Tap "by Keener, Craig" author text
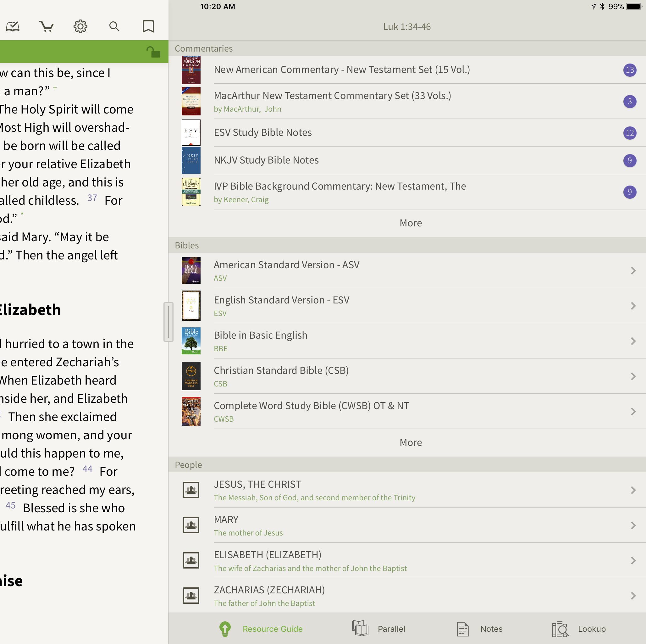The width and height of the screenshot is (646, 644). 241,200
